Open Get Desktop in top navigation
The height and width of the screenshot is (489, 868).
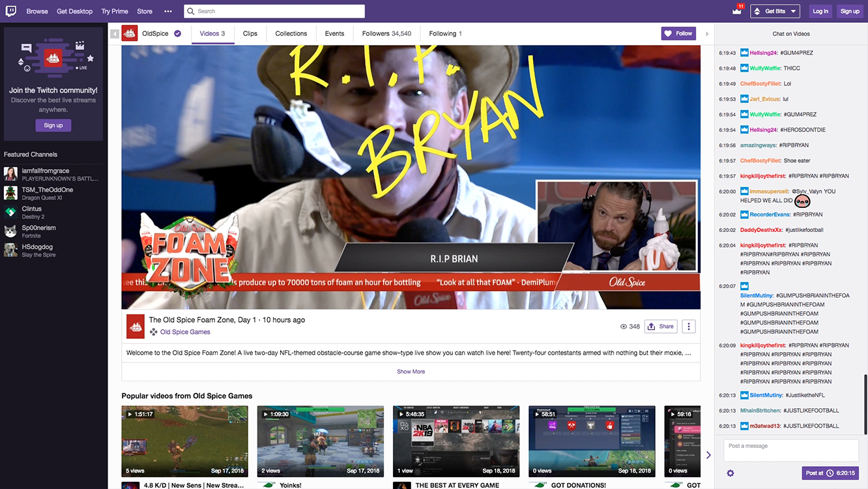point(75,11)
